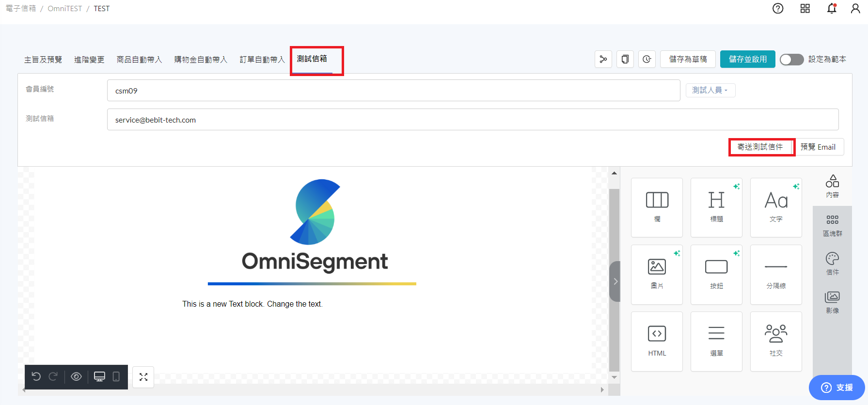Click the copy template icon
868x405 pixels.
point(625,59)
